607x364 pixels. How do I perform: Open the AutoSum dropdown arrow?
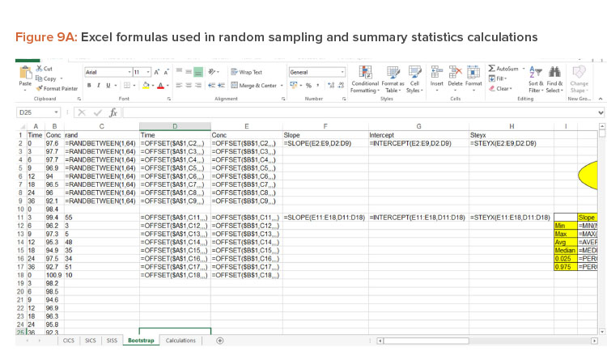(524, 69)
